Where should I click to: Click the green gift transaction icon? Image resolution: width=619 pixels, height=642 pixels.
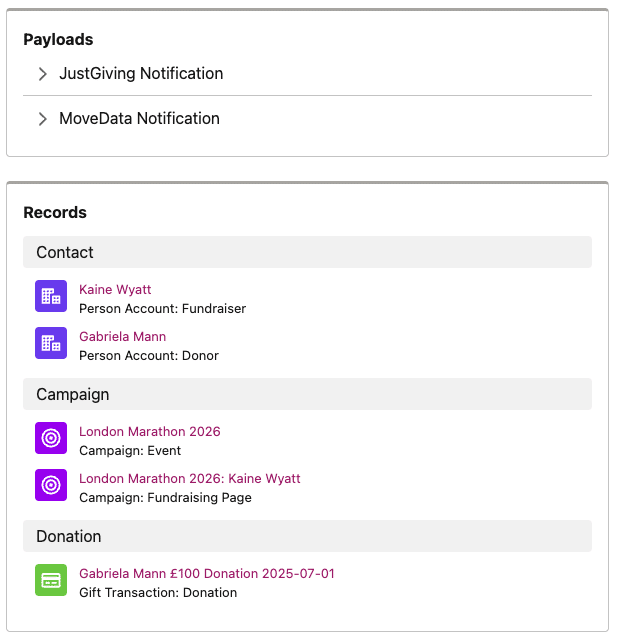pos(51,581)
